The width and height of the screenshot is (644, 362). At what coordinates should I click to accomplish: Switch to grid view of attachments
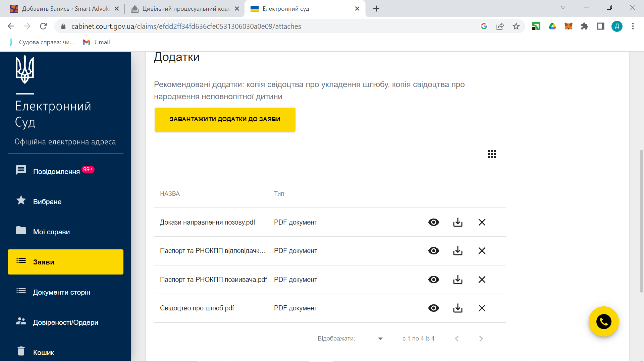(491, 154)
